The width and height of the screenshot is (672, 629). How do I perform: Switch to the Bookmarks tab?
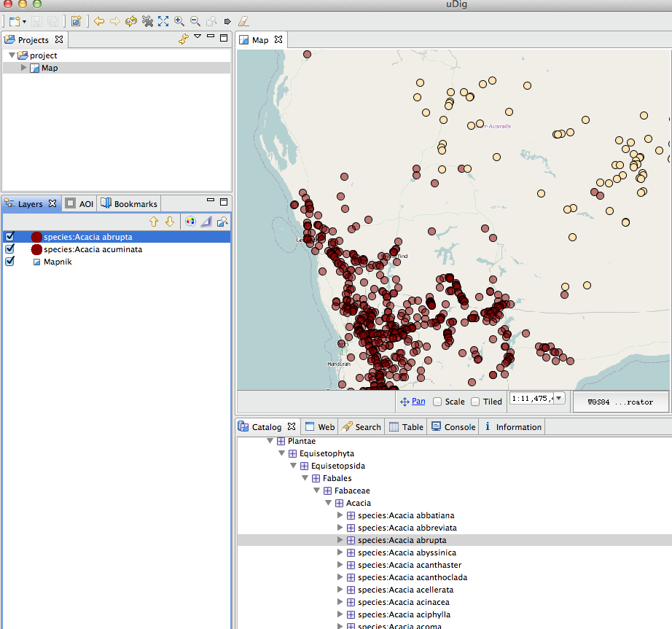(x=130, y=204)
